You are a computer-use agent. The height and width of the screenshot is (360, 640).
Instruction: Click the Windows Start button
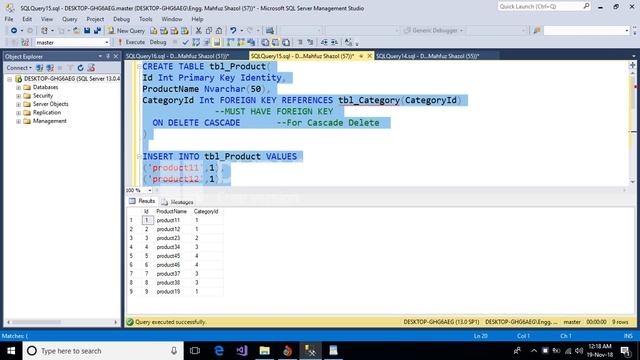[11, 351]
